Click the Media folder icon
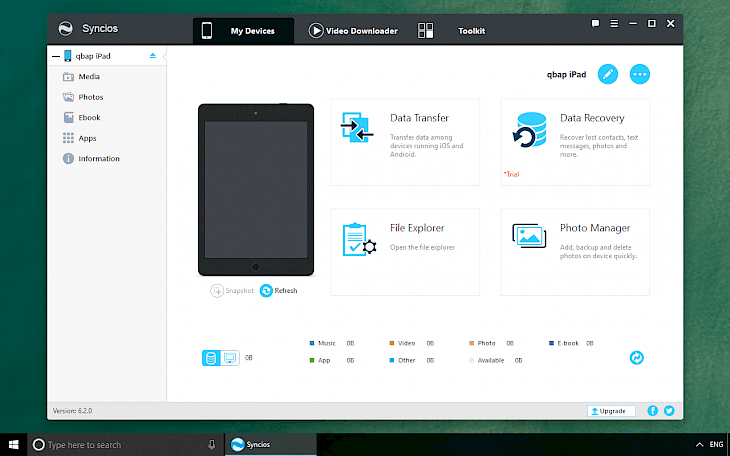 point(68,76)
